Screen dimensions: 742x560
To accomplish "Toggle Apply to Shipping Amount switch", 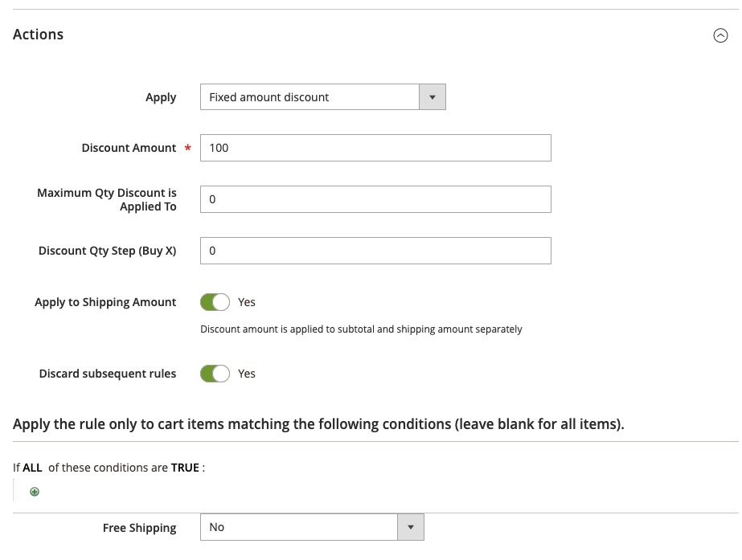I will click(x=215, y=302).
